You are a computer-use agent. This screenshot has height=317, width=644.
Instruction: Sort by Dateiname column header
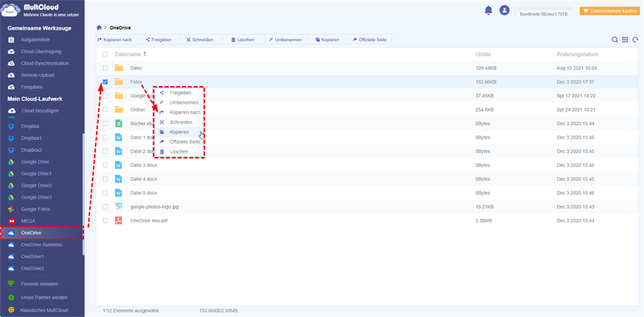coord(131,54)
